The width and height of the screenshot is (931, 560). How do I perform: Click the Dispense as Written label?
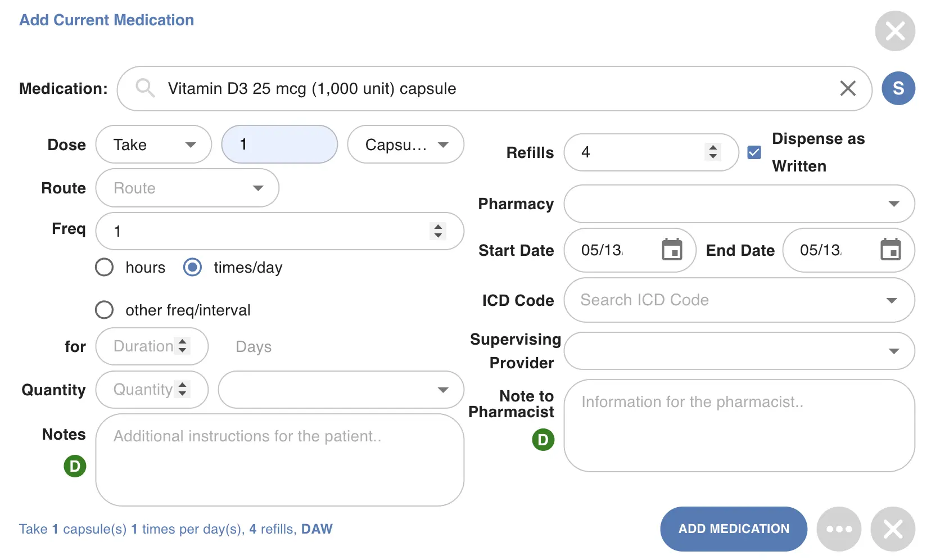tap(818, 152)
